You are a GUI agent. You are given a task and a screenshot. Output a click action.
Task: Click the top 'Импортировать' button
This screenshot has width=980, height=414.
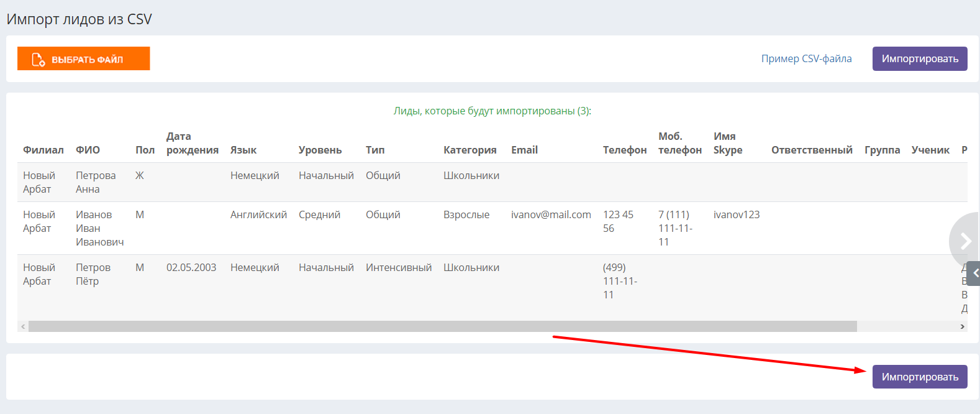click(x=920, y=58)
